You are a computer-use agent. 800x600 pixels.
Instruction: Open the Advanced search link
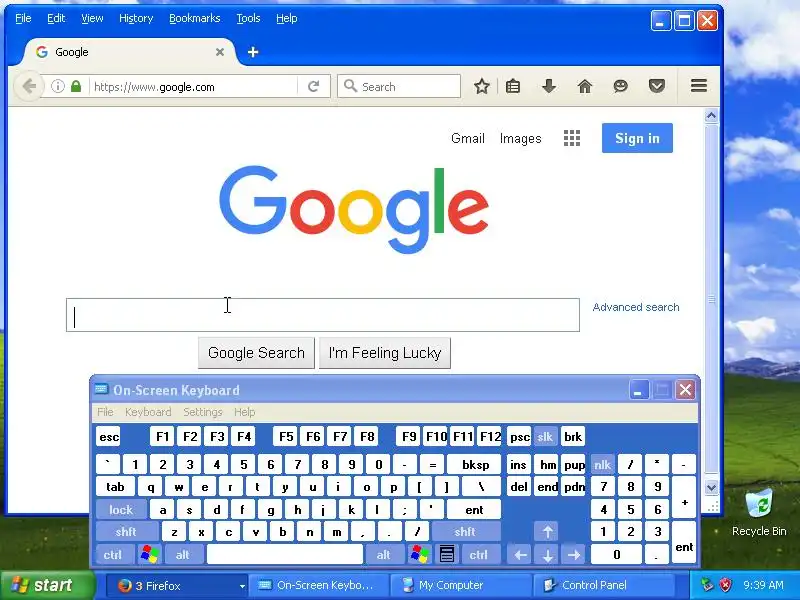pos(636,307)
